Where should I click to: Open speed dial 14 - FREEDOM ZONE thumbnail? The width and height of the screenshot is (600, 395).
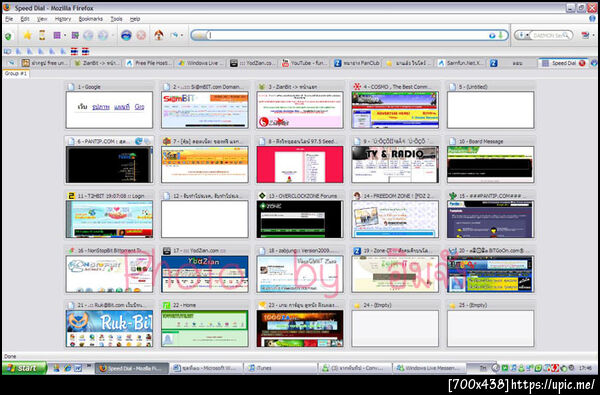pyautogui.click(x=395, y=219)
